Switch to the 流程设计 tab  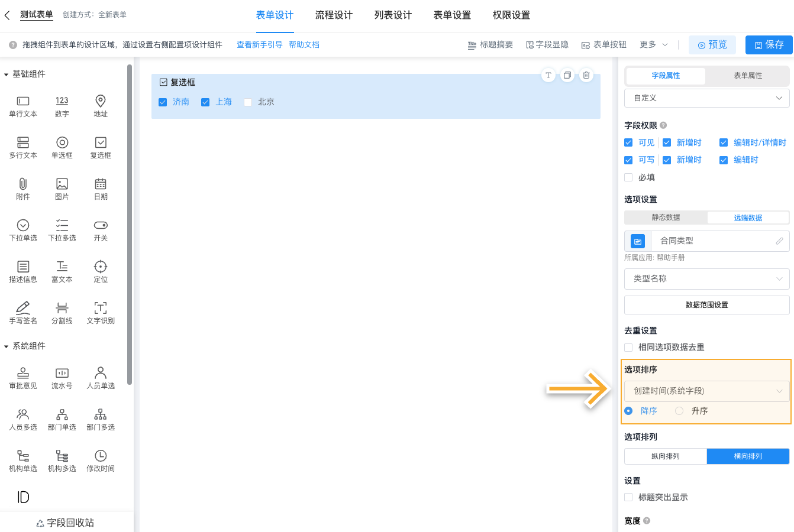point(333,15)
